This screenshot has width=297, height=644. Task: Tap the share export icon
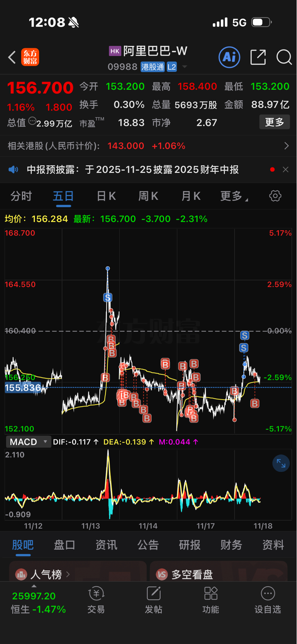click(258, 57)
